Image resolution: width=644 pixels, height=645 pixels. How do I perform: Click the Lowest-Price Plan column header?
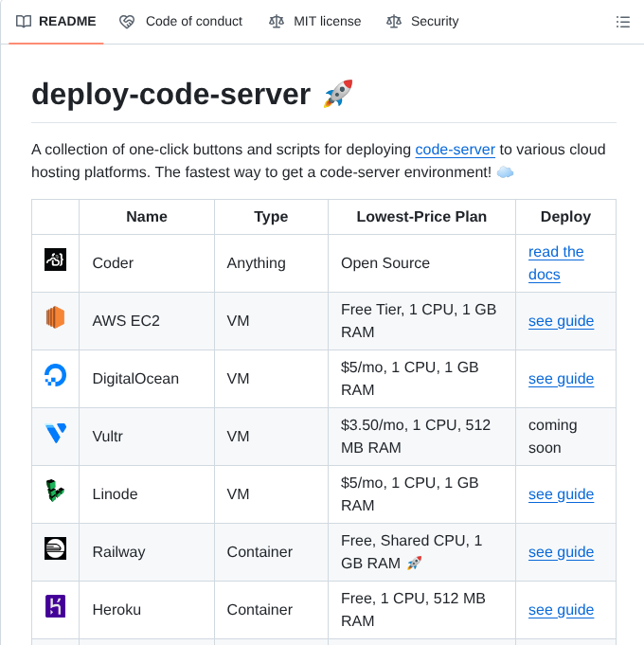[x=421, y=217]
